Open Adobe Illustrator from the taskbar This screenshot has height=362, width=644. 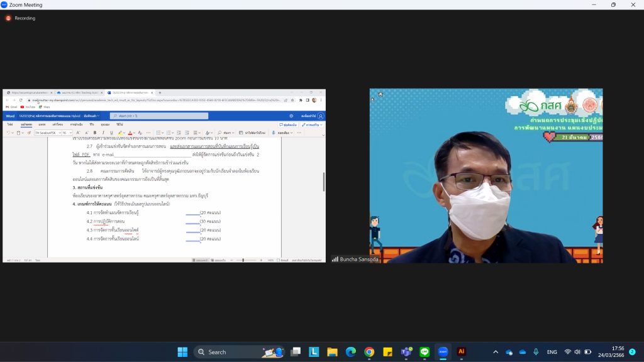click(x=461, y=352)
